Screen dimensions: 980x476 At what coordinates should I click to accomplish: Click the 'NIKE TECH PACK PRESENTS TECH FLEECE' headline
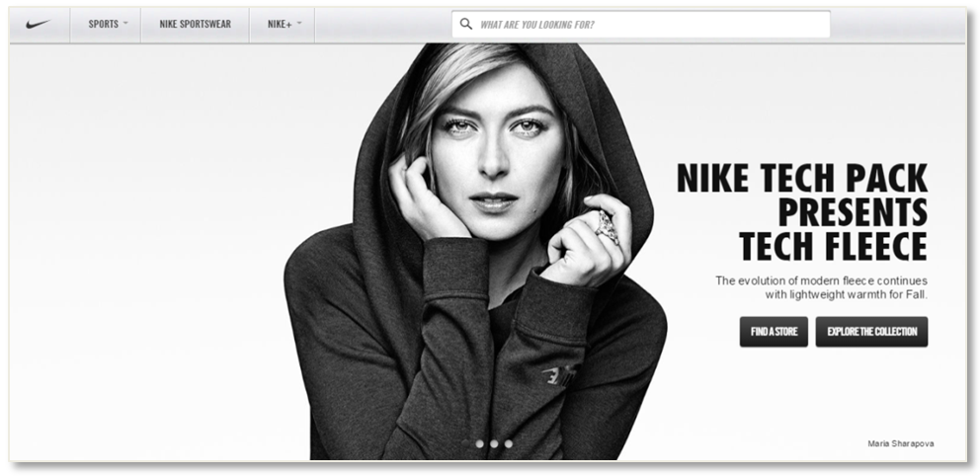point(802,212)
